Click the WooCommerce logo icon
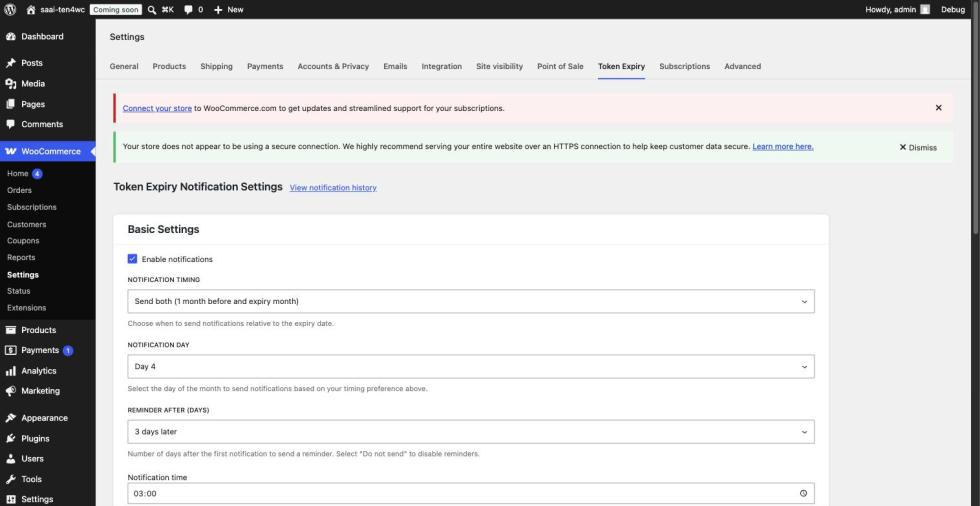980x506 pixels. [x=11, y=151]
